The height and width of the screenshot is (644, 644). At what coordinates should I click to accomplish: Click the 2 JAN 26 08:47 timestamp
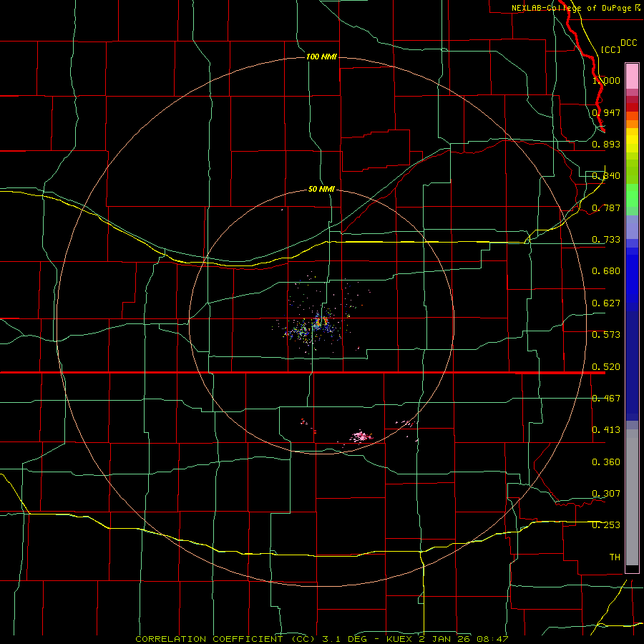point(463,639)
